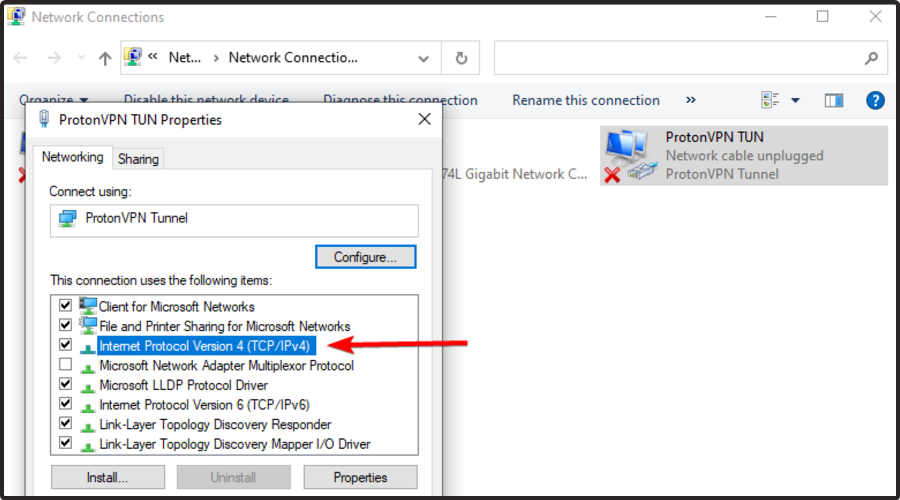Click Rename this connection command

(x=586, y=100)
